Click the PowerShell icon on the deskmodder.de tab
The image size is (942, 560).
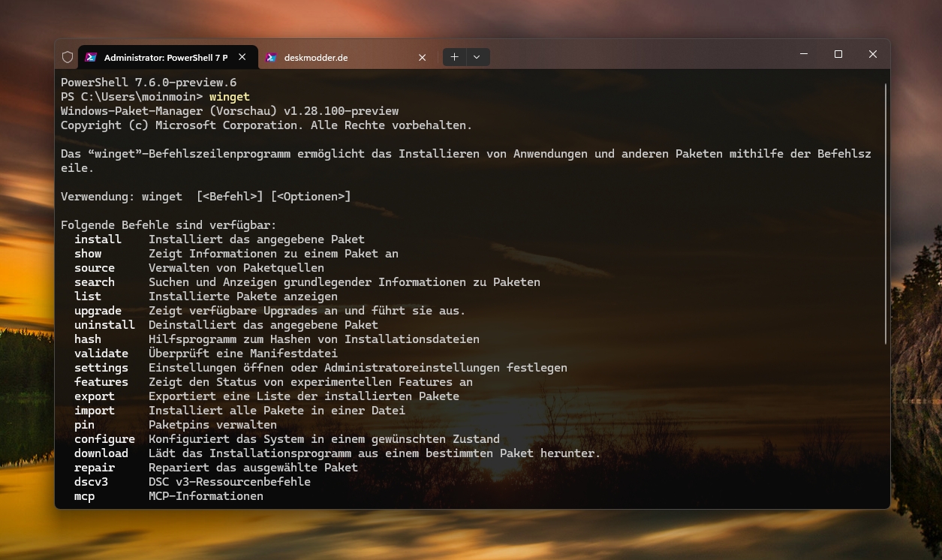[271, 57]
